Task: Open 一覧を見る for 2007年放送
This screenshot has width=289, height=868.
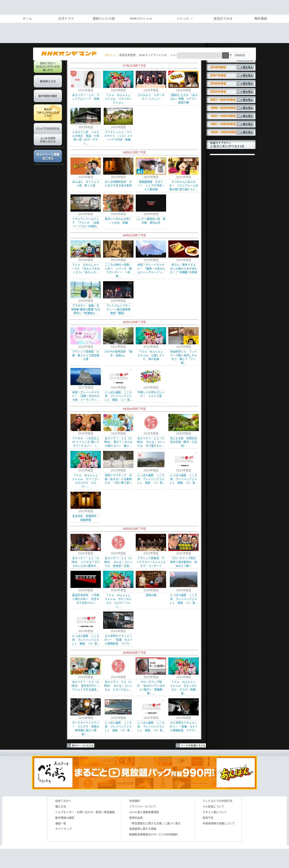Action: 245,75
